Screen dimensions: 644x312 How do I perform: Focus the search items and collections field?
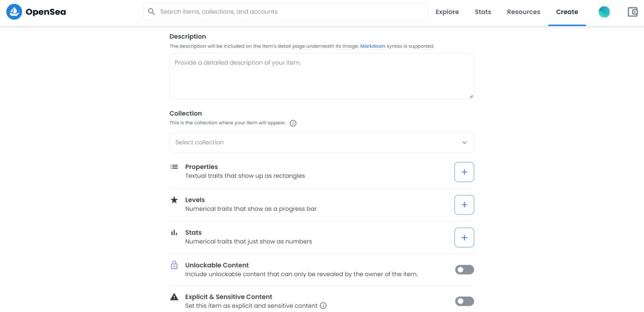point(285,12)
